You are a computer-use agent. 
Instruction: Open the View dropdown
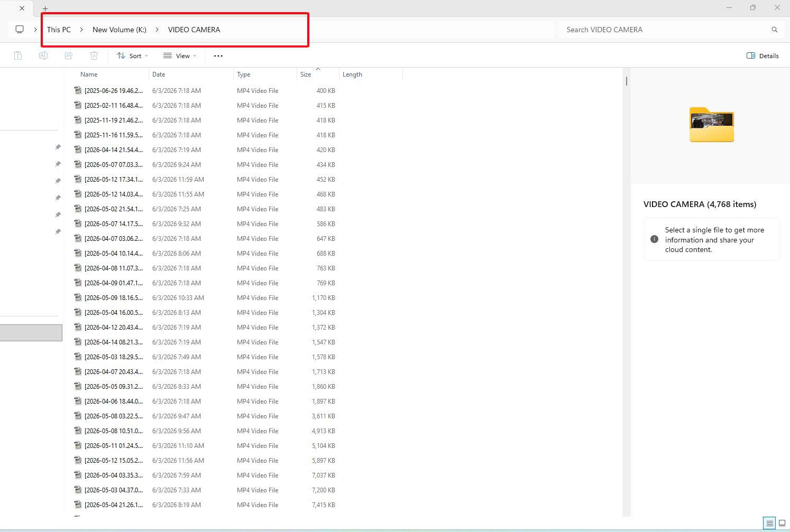tap(180, 55)
